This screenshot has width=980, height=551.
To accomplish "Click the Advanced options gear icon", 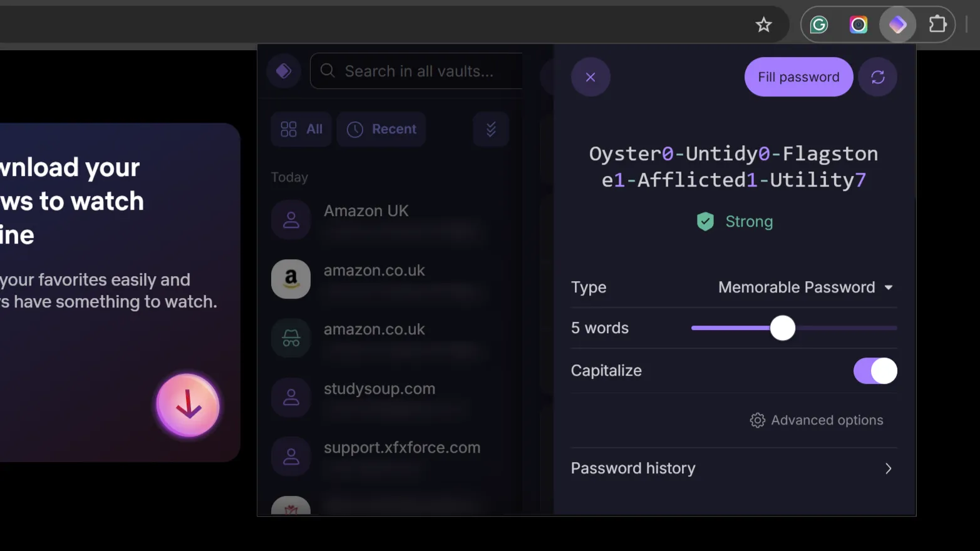I will tap(758, 420).
